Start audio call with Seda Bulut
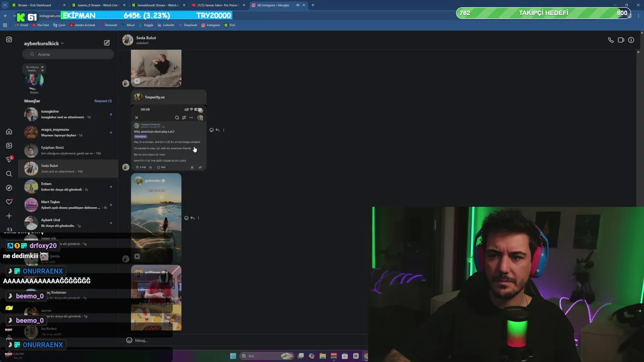644x362 pixels. point(611,40)
